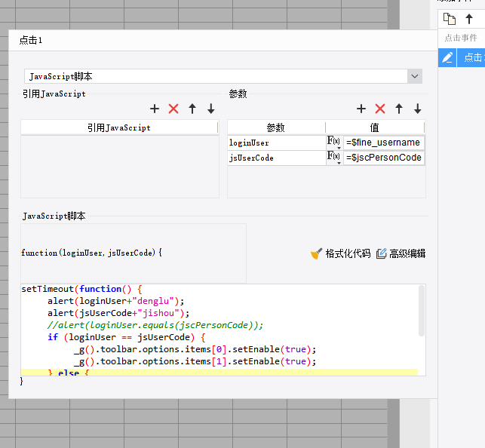
Task: Click the code editor vertical scrollbar
Action: [x=422, y=311]
